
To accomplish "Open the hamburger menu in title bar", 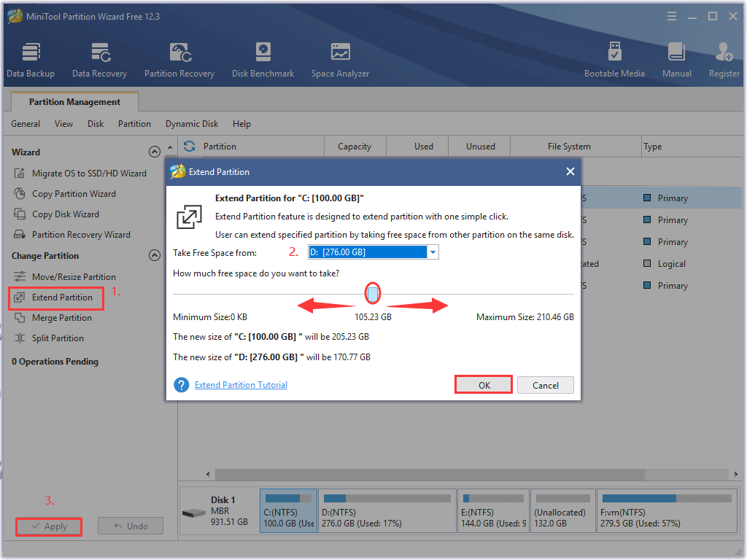I will click(x=672, y=17).
